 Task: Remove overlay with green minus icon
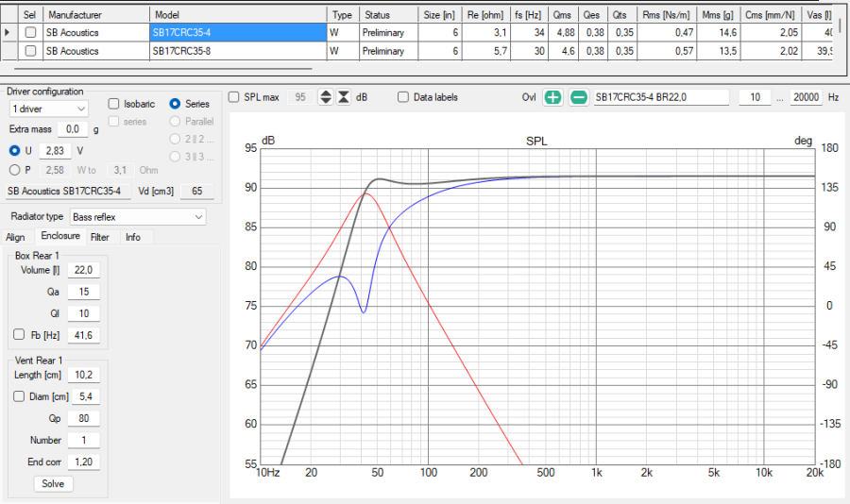(x=578, y=97)
